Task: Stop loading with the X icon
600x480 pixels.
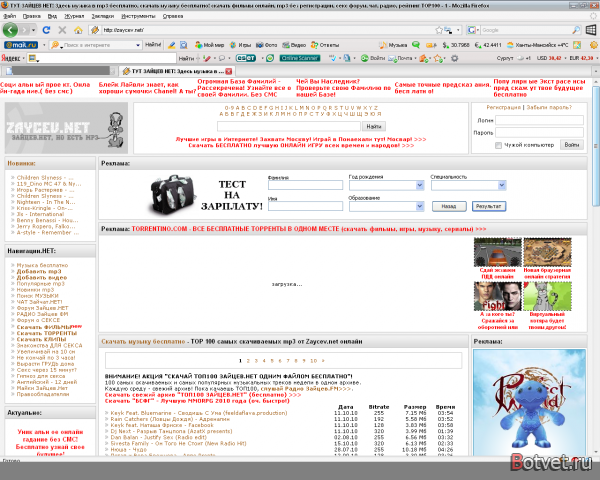Action: coord(62,30)
